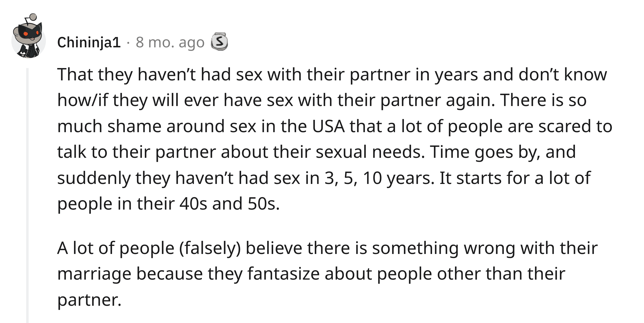Collapse the comment using the thread line

pyautogui.click(x=27, y=195)
